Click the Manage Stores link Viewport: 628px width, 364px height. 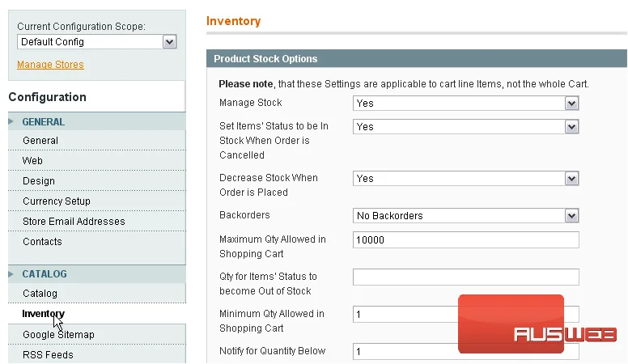coord(50,65)
